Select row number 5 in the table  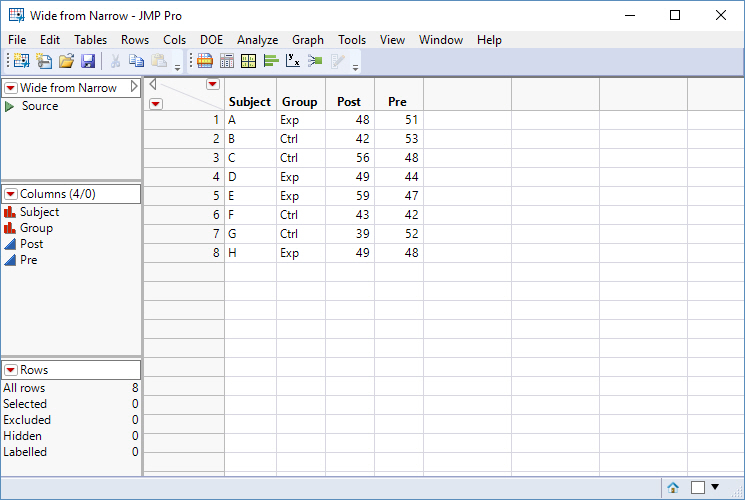pyautogui.click(x=184, y=196)
